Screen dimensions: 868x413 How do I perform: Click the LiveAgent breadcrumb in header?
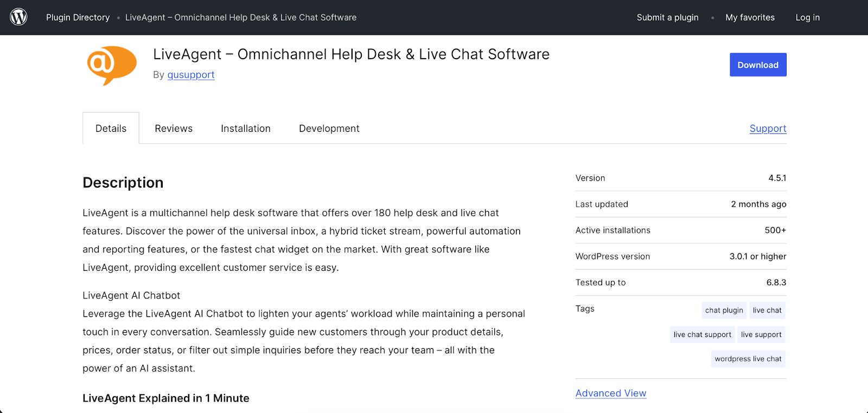[x=241, y=17]
